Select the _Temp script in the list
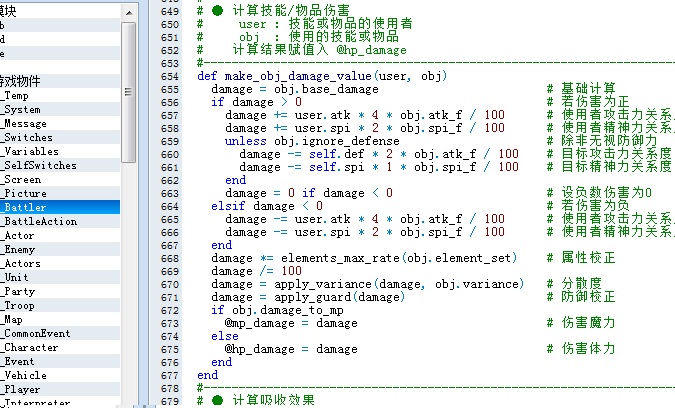The width and height of the screenshot is (675, 408). coord(60,96)
